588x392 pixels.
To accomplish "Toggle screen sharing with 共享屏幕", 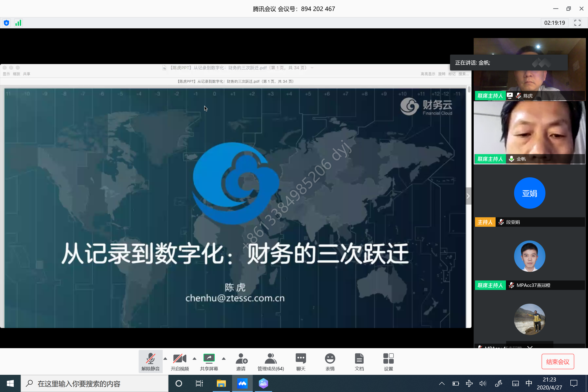I will [x=209, y=361].
